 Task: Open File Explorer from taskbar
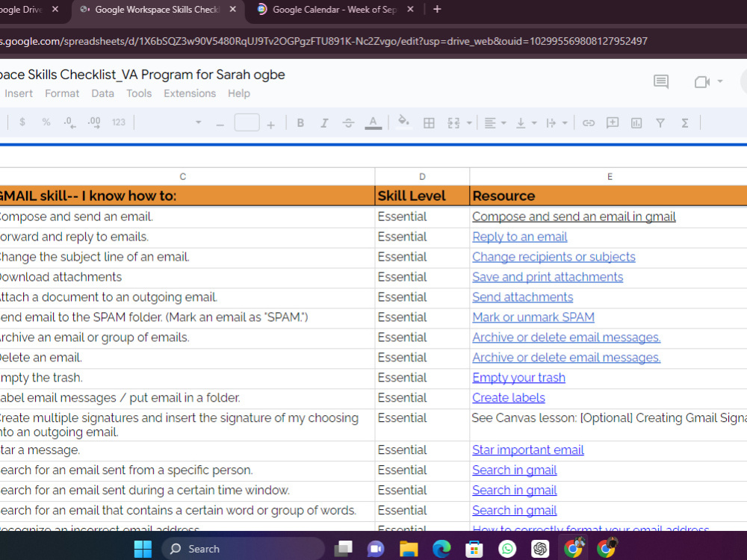409,549
